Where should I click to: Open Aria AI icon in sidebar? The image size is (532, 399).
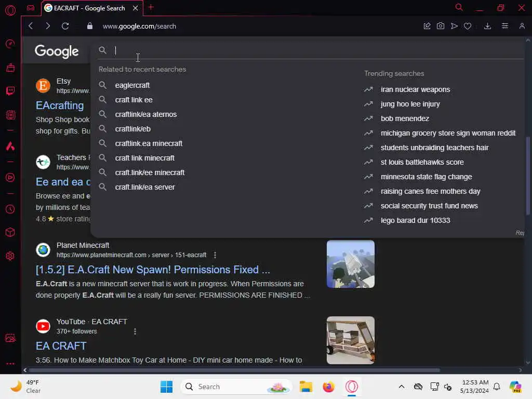(10, 146)
